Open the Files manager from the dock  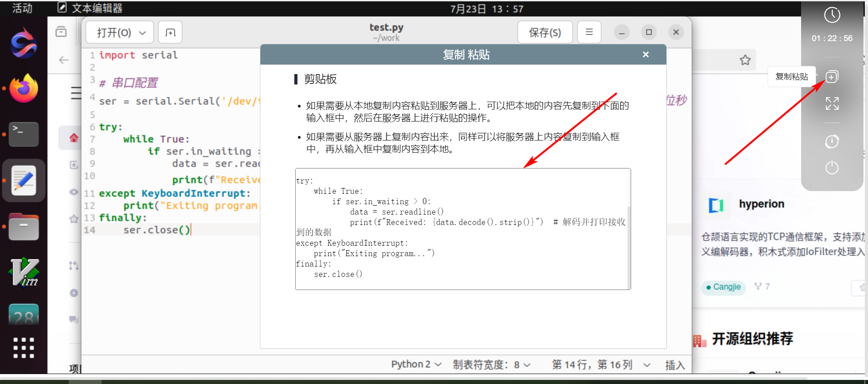(x=24, y=227)
